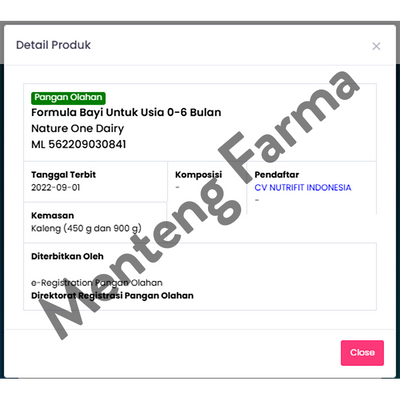
Task: Select the issue date 2022-09-01
Action: [56, 188]
